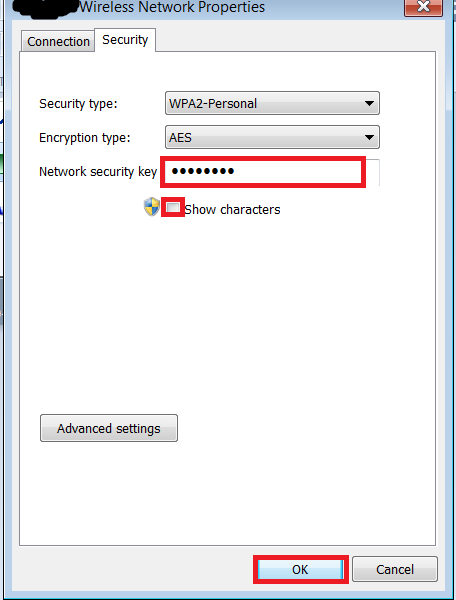Viewport: 456px width, 600px height.
Task: Close the Wireless Network Properties dialog
Action: pyautogui.click(x=423, y=7)
